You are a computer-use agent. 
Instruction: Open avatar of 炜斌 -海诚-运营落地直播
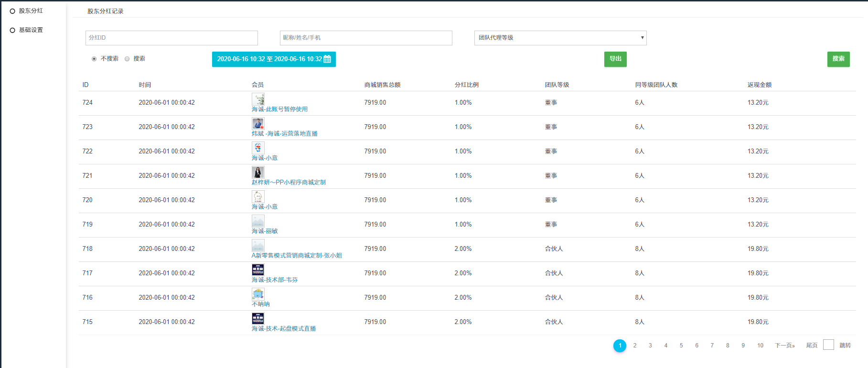coord(258,123)
